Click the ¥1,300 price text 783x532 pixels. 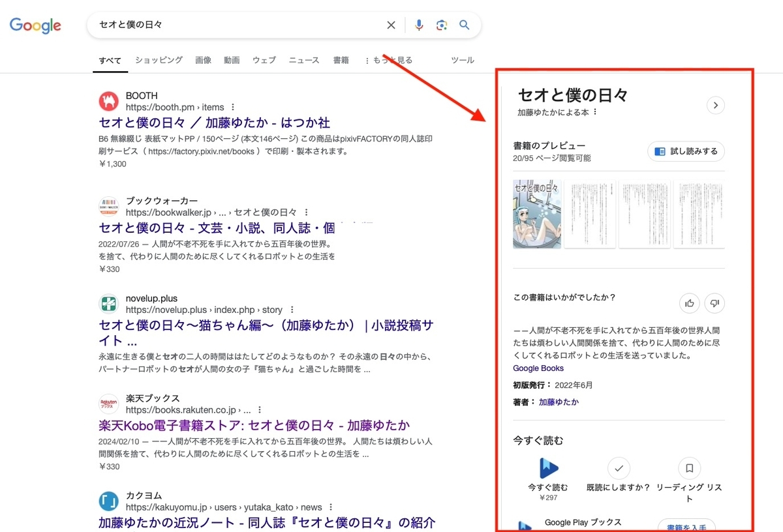click(112, 164)
